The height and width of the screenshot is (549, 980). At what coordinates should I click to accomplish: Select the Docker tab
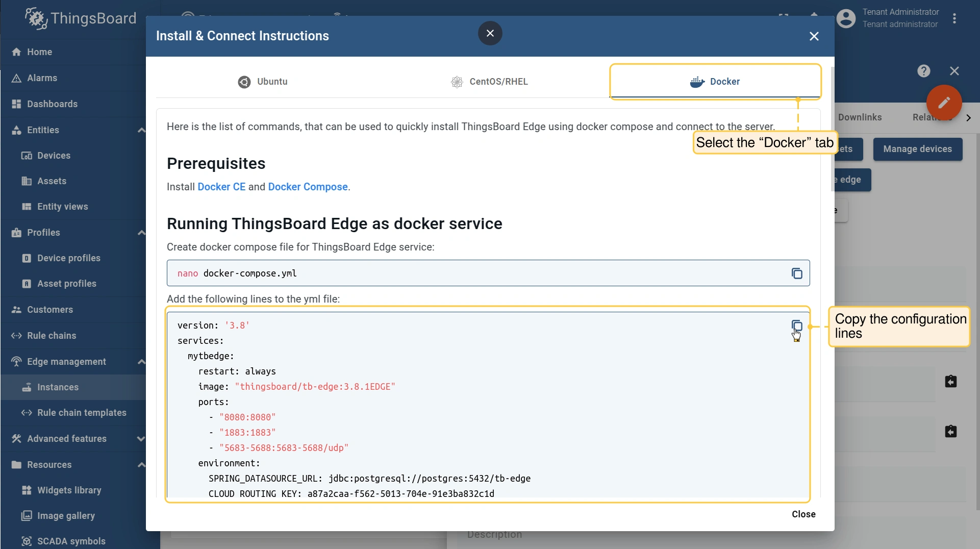coord(715,82)
